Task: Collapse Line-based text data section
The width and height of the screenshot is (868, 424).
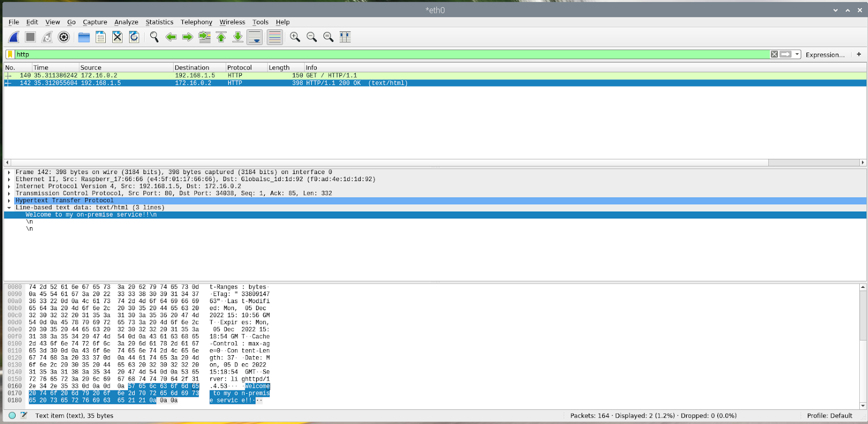Action: (9, 208)
